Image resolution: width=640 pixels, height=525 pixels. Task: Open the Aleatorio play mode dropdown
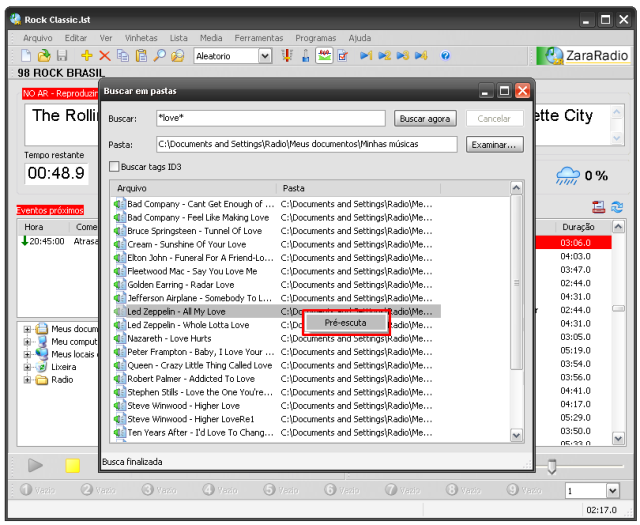(x=265, y=56)
